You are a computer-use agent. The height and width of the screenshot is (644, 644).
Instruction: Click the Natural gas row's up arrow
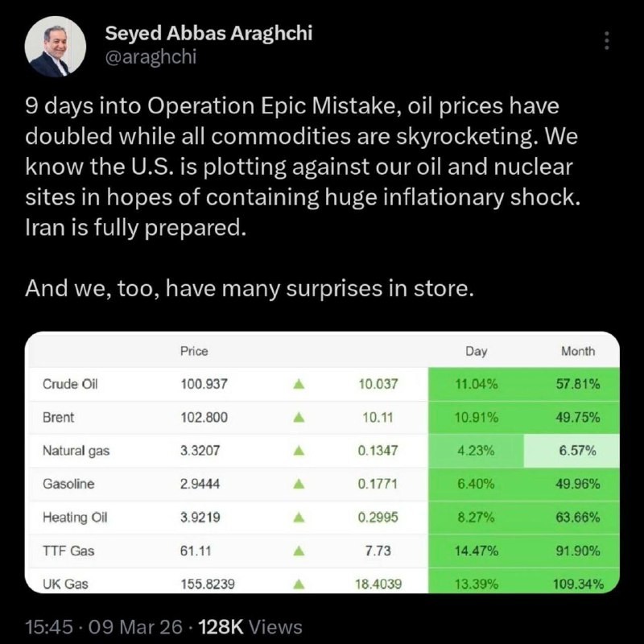tap(298, 452)
